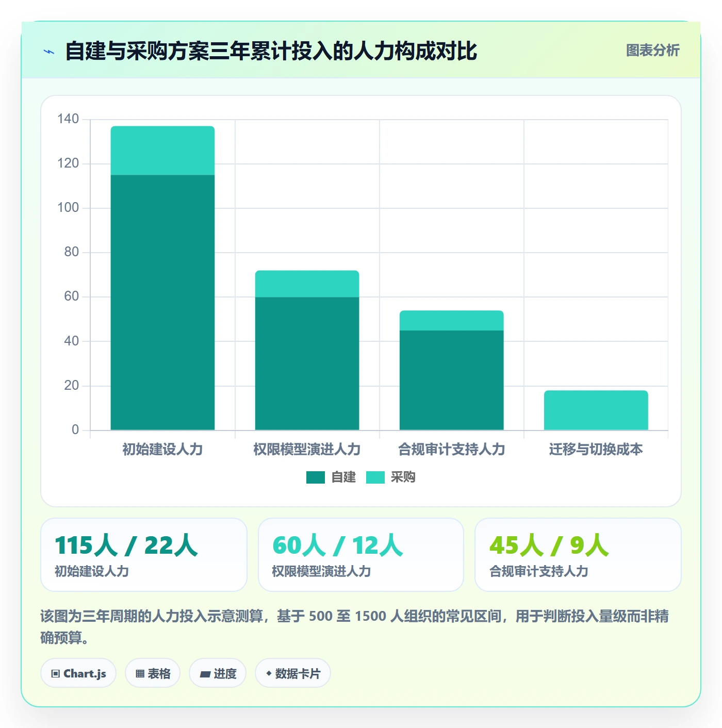Click the grid icon in 表格 chip
The width and height of the screenshot is (722, 728).
tap(140, 674)
